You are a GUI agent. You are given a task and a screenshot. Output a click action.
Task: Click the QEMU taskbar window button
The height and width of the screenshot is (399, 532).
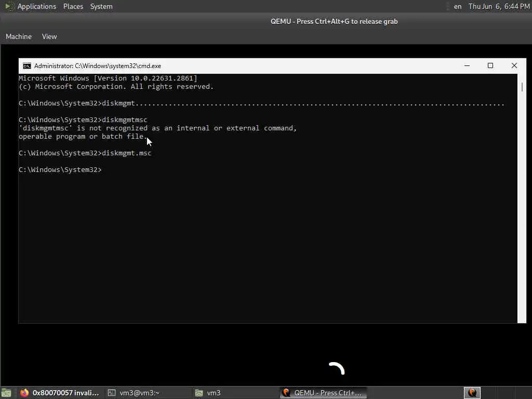coord(323,393)
